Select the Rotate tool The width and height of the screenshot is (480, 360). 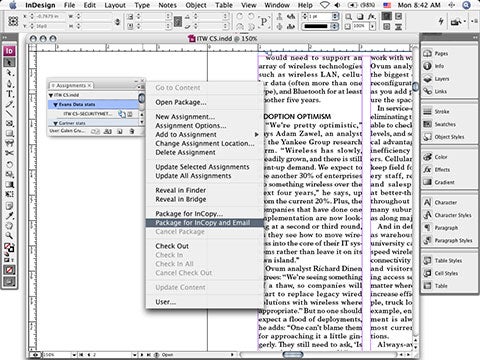(x=9, y=164)
